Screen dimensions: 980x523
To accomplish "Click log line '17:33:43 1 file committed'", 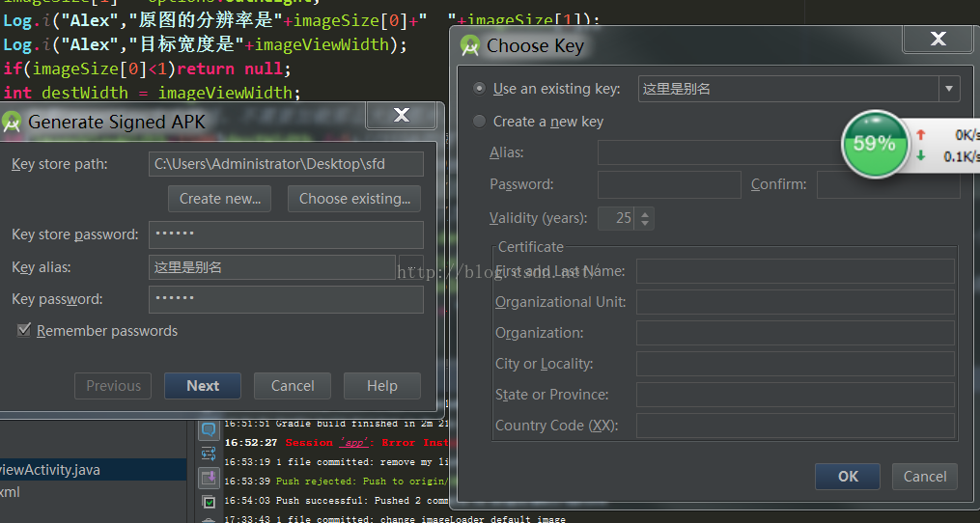I will 394,518.
